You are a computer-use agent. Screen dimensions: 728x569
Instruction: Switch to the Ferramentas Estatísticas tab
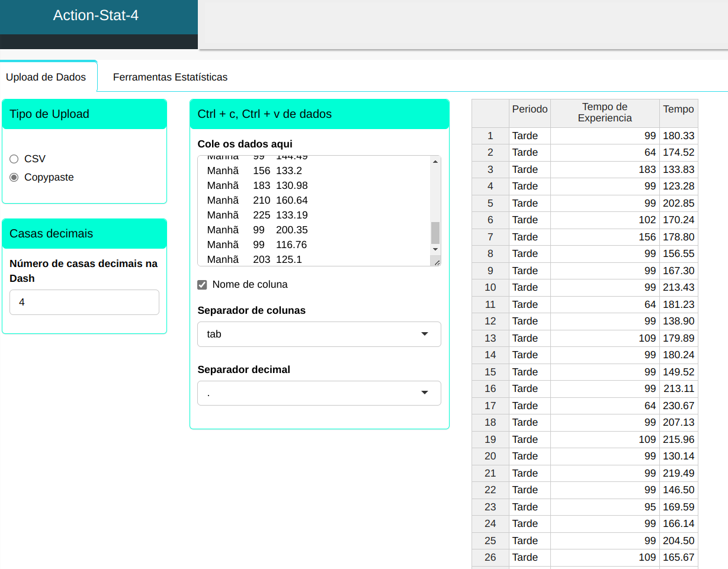click(x=170, y=77)
